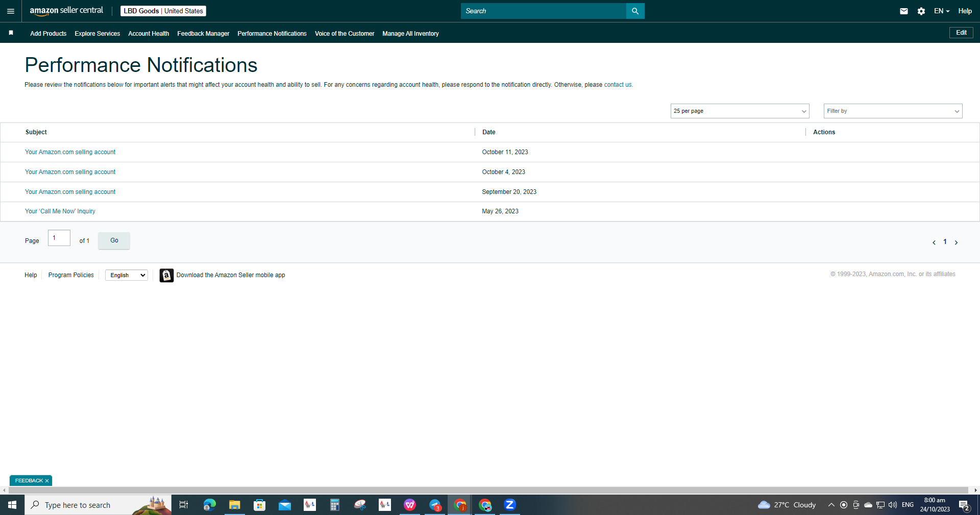Click the page number input box
Image resolution: width=980 pixels, height=515 pixels.
click(x=59, y=238)
